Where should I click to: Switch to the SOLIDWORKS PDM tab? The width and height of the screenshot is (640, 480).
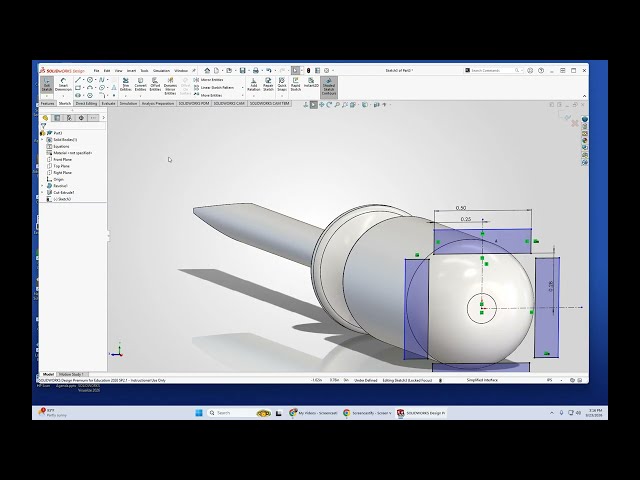pyautogui.click(x=193, y=103)
